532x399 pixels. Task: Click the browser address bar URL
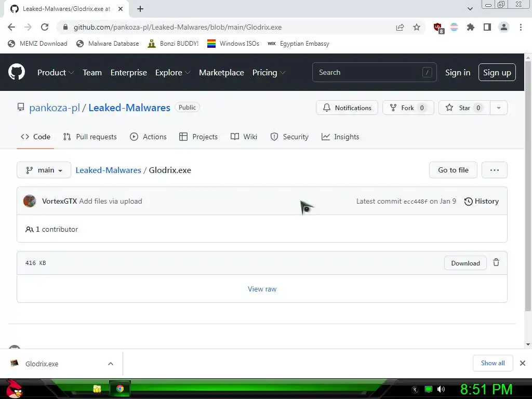(178, 27)
